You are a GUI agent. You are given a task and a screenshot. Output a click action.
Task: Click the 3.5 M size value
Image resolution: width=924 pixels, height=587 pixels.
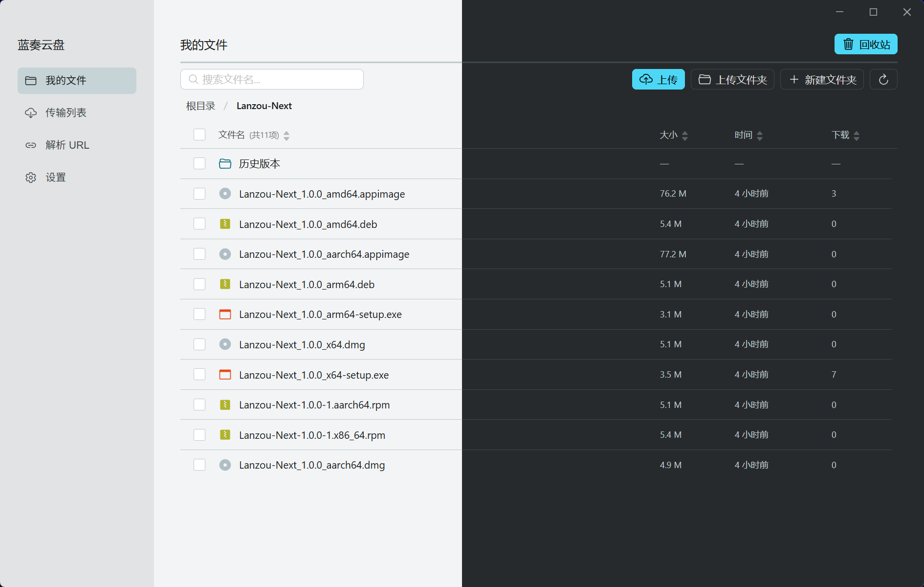tap(670, 375)
